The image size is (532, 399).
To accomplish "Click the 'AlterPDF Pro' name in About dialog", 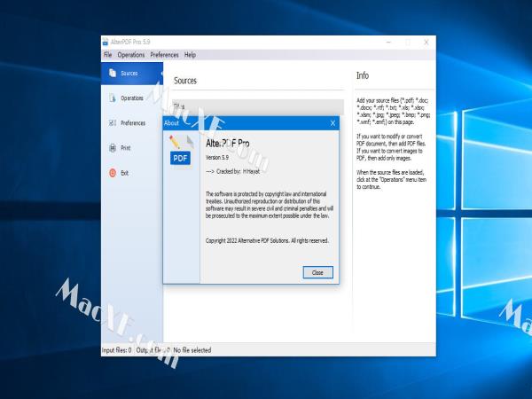I will [x=228, y=143].
